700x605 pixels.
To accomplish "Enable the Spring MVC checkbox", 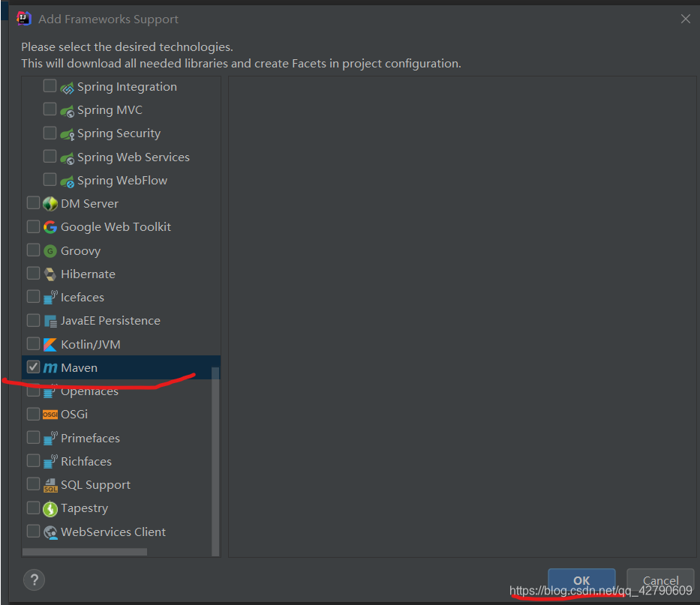I will [50, 109].
